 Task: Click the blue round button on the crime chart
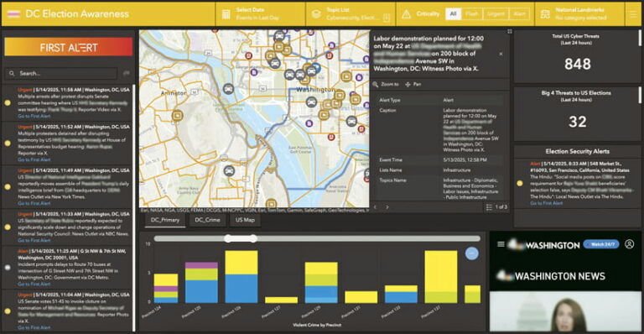(x=472, y=253)
